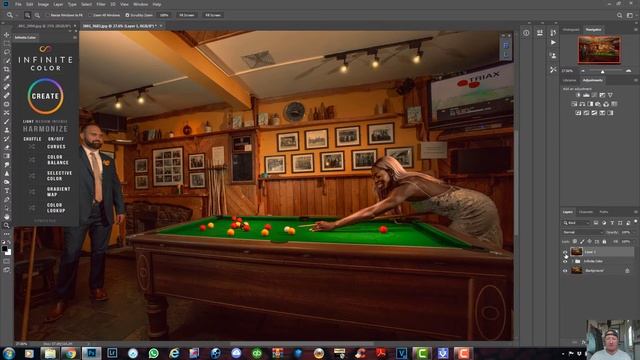Image resolution: width=640 pixels, height=360 pixels.
Task: Switch to the Libraries tab
Action: coord(569,80)
